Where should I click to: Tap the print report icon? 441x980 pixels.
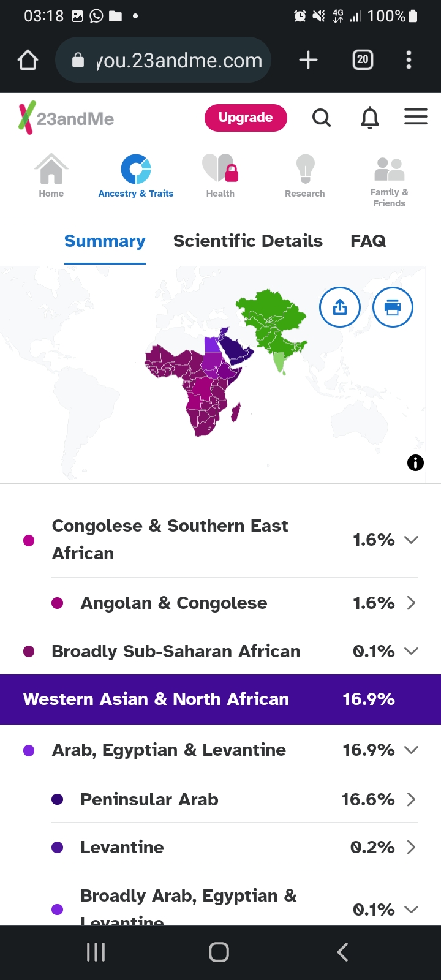point(393,307)
